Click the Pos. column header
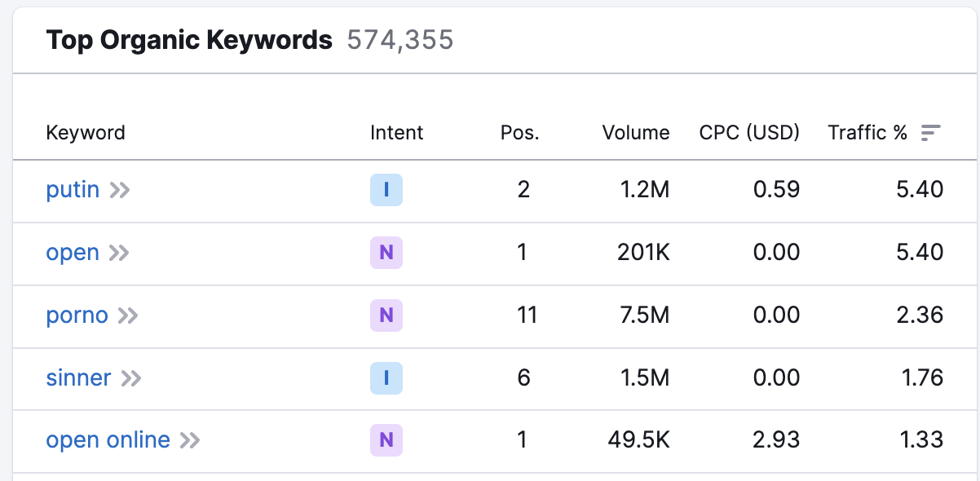 (520, 133)
